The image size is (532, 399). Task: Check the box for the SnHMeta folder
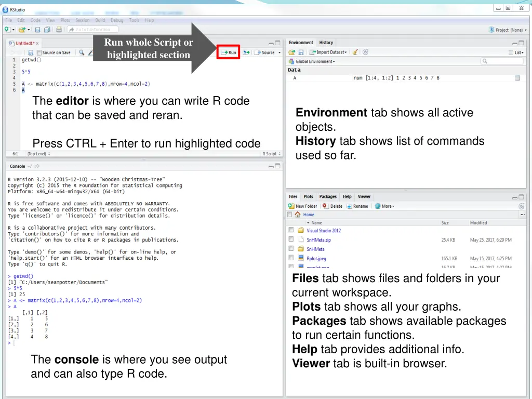coord(291,249)
